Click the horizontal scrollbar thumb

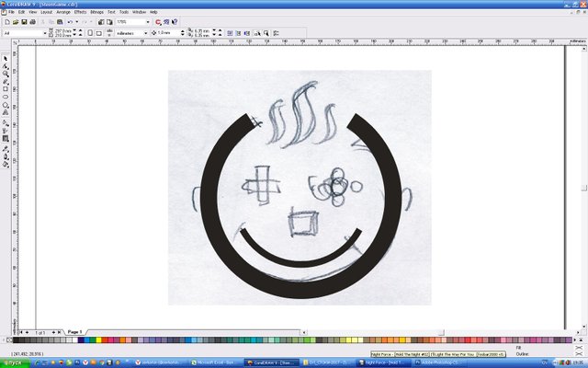[441, 332]
